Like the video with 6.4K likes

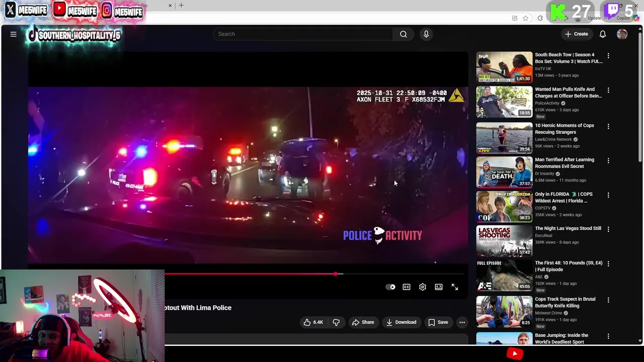[x=313, y=322]
